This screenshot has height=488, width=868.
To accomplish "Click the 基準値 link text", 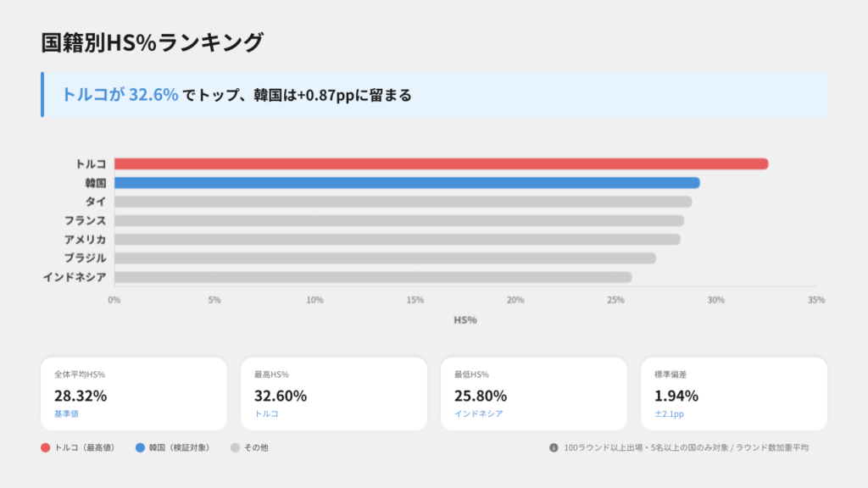I will [65, 413].
